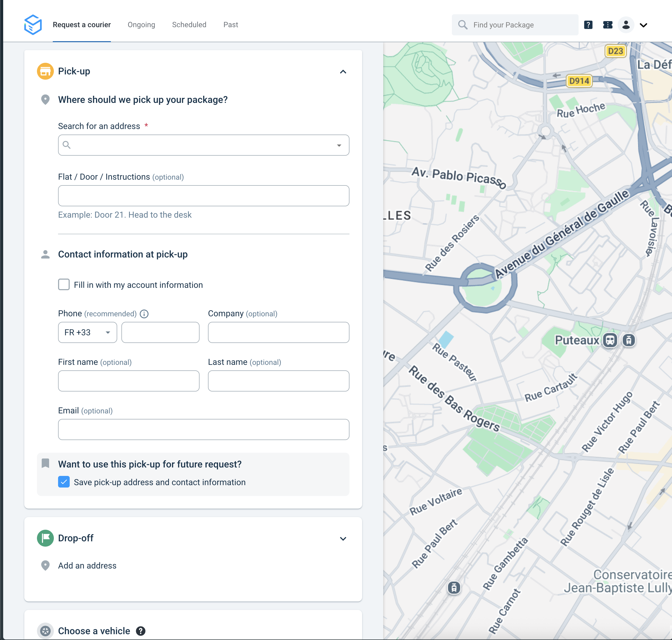Click the Drop-off section heading

(x=76, y=538)
